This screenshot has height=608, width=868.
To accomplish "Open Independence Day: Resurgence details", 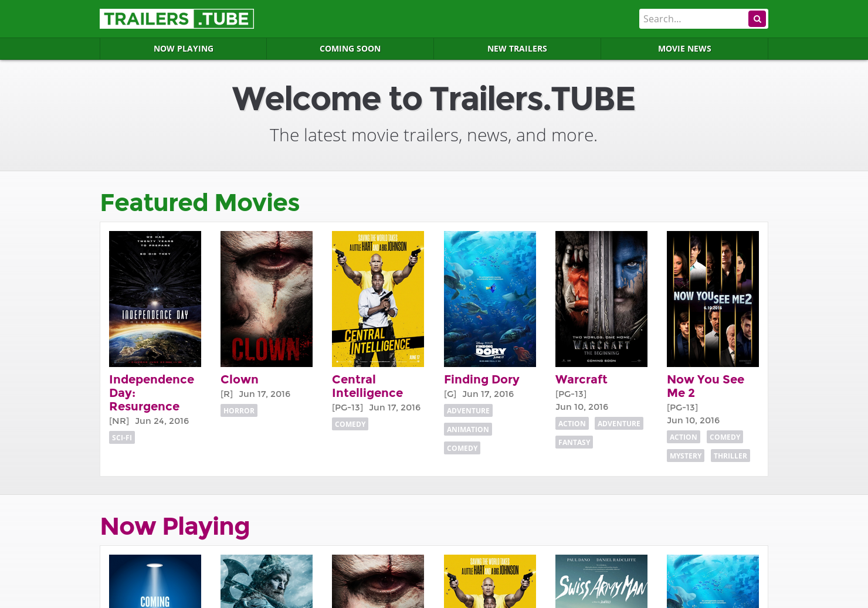I will click(151, 392).
